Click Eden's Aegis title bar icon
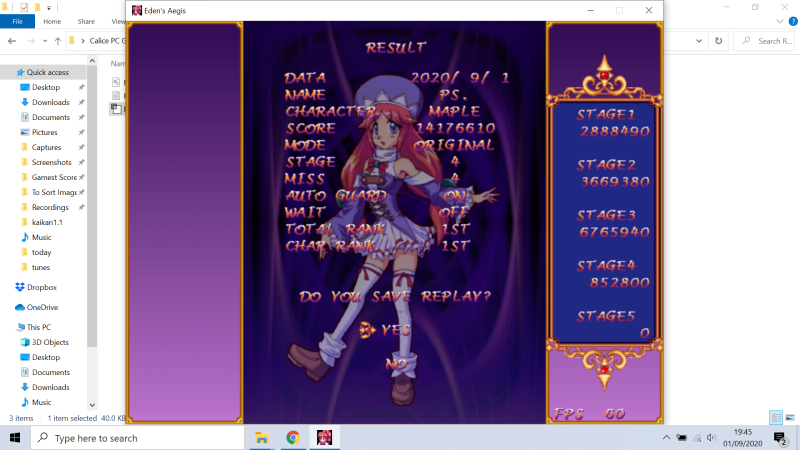Viewport: 800px width, 450px height. click(x=137, y=11)
